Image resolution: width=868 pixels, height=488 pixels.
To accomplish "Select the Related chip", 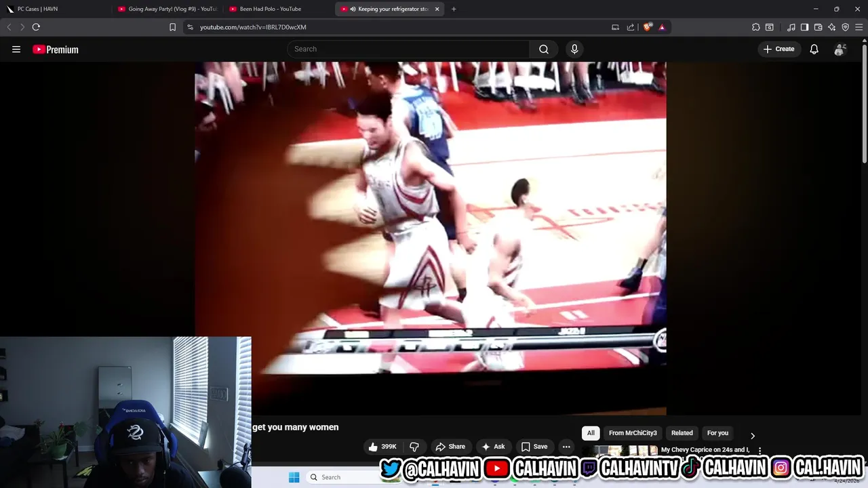I will 682,433.
